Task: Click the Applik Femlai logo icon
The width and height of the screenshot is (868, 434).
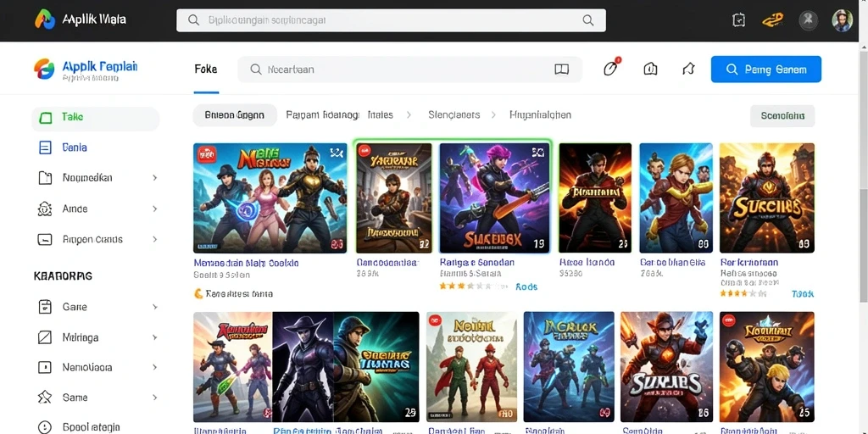Action: (x=44, y=70)
